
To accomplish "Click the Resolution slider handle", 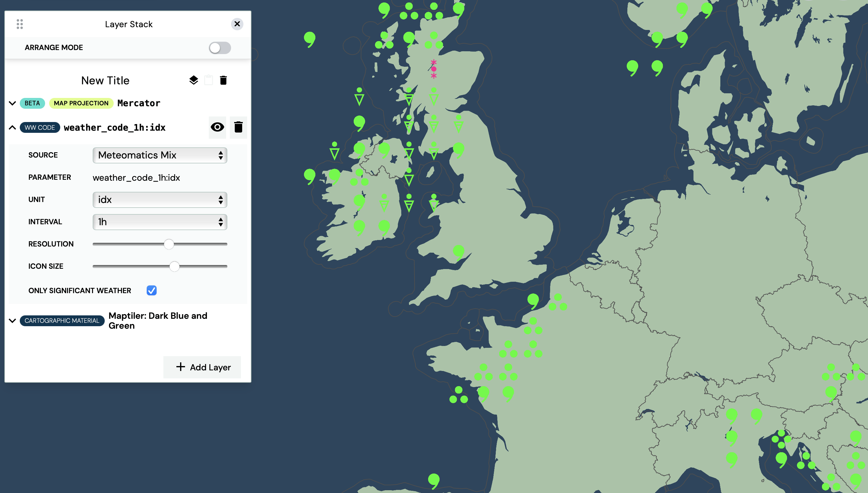I will coord(169,244).
